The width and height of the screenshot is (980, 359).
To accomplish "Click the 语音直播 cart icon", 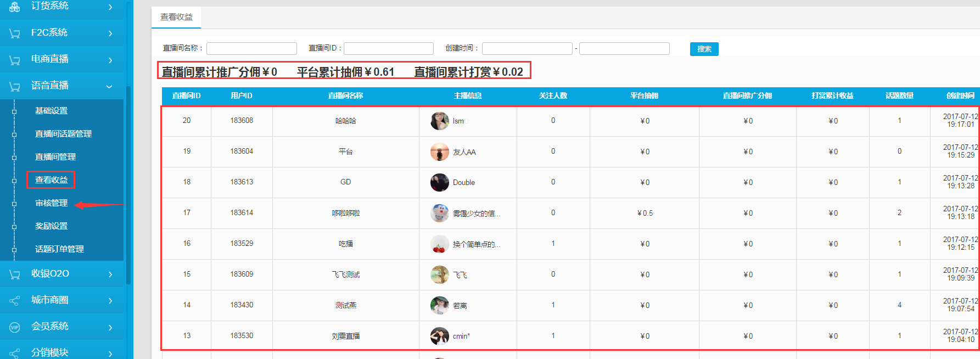I will point(15,86).
